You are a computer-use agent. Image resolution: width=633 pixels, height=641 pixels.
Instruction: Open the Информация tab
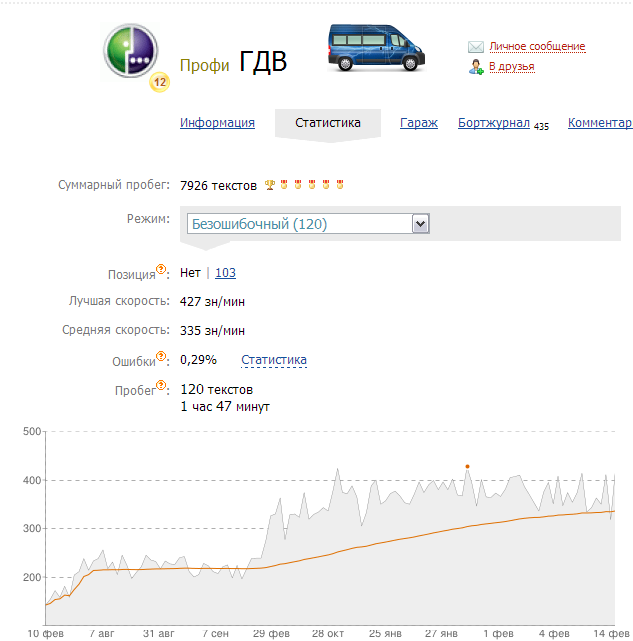[217, 123]
